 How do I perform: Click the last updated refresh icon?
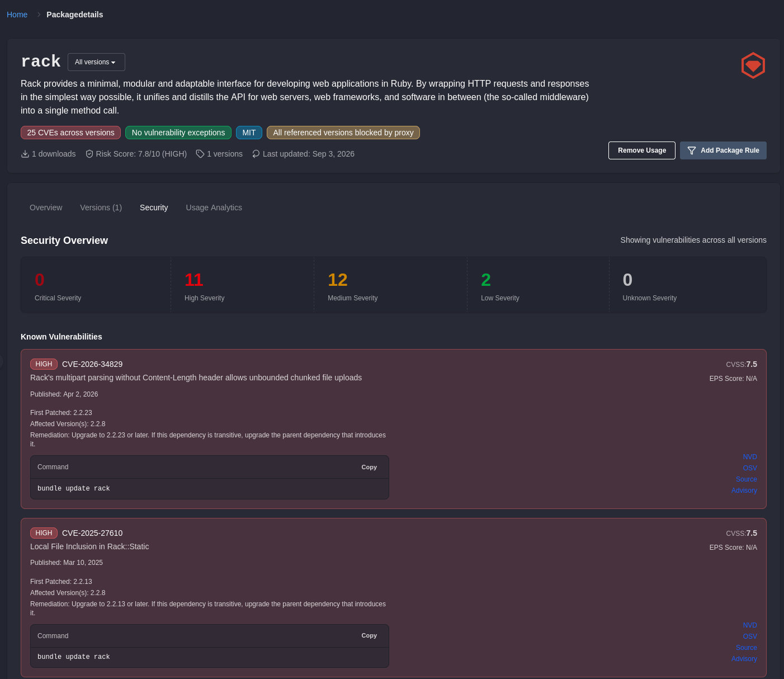256,154
